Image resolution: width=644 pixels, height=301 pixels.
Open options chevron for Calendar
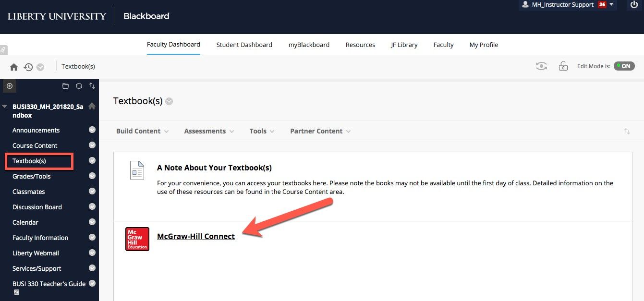click(x=92, y=222)
